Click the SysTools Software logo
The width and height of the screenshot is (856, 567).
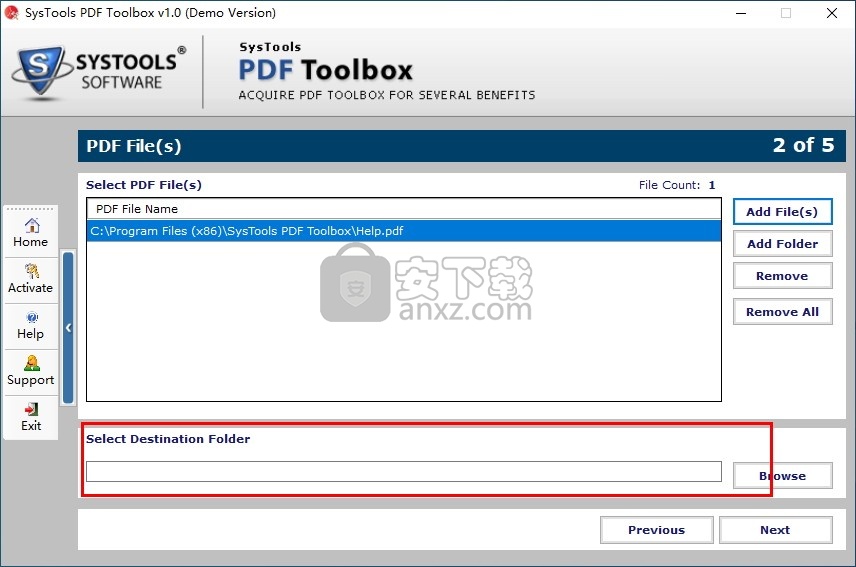click(x=99, y=72)
